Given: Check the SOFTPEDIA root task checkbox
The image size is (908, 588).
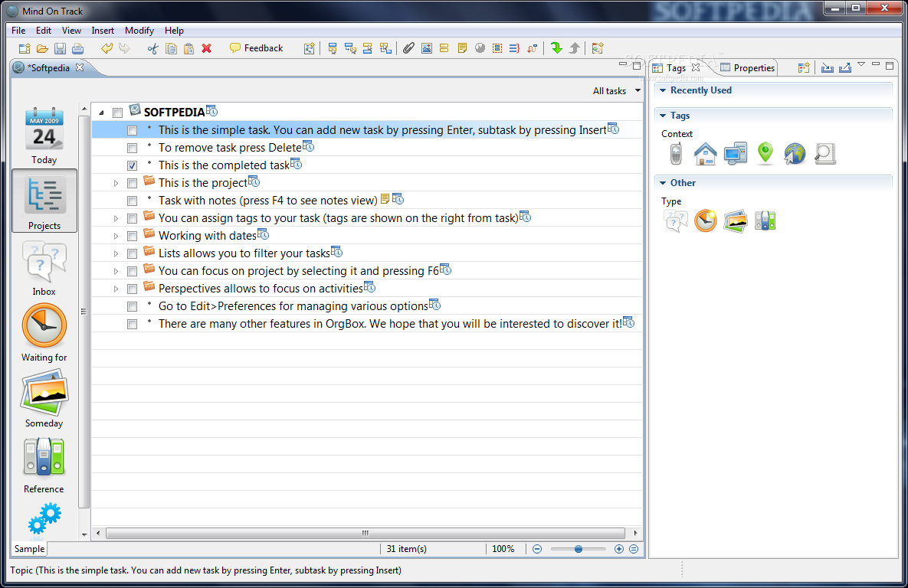Looking at the screenshot, I should (x=117, y=113).
